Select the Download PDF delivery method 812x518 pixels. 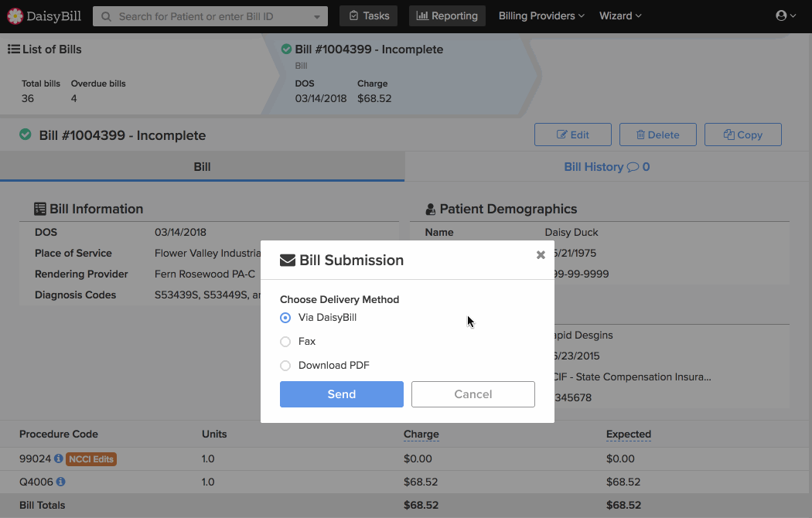point(285,366)
